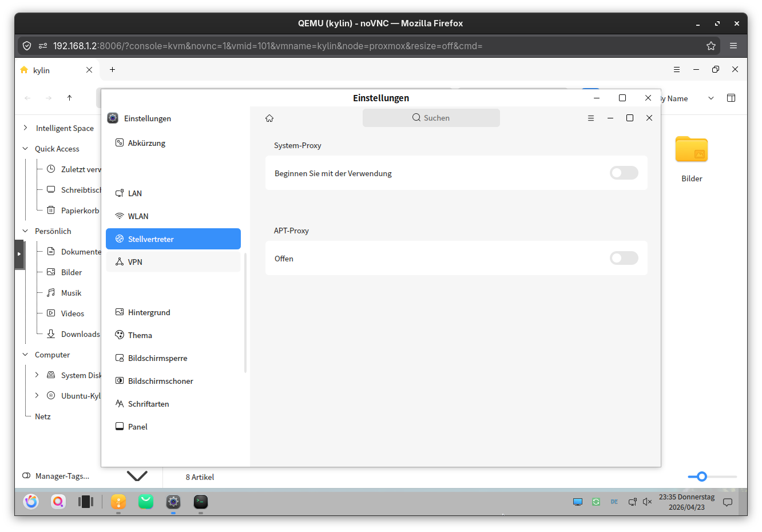Open notification center in taskbar
Viewport: 762px width, 532px height.
click(728, 502)
